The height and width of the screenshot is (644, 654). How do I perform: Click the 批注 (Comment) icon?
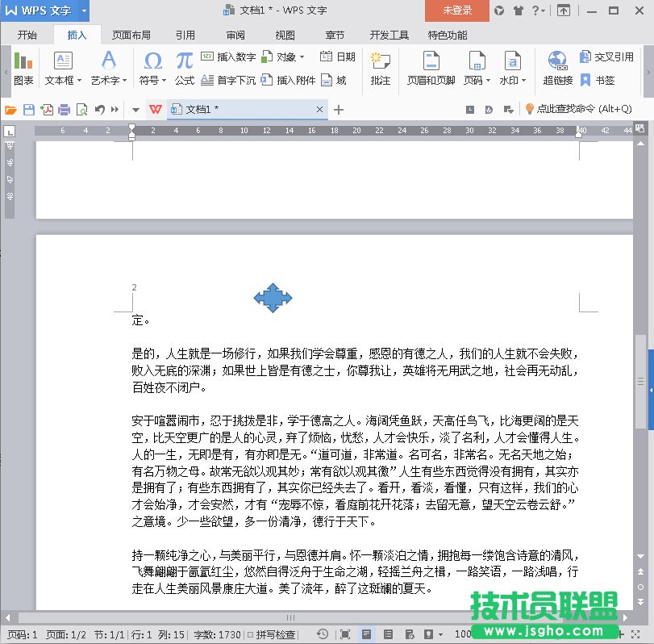pos(380,67)
